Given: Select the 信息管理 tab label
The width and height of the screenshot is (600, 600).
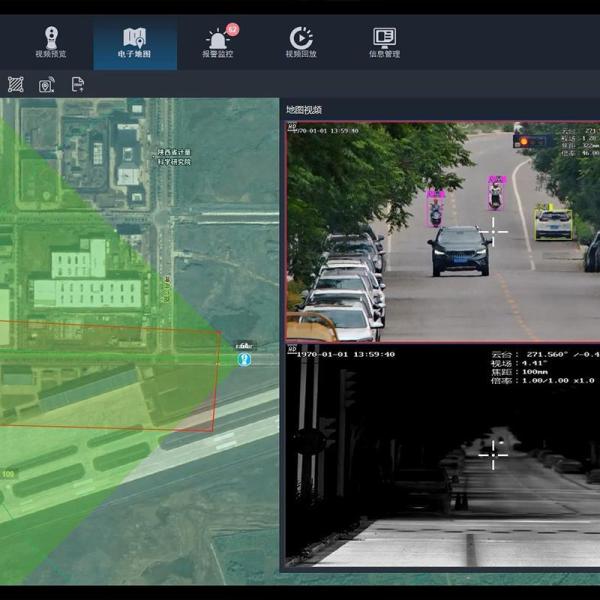Looking at the screenshot, I should coord(384,54).
